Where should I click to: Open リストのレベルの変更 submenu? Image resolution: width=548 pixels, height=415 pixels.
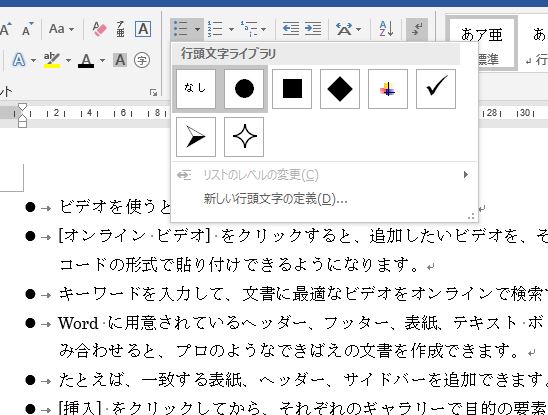click(324, 175)
